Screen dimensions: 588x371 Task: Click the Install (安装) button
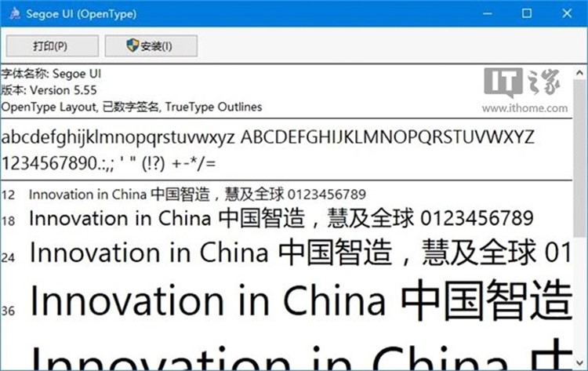click(x=151, y=46)
